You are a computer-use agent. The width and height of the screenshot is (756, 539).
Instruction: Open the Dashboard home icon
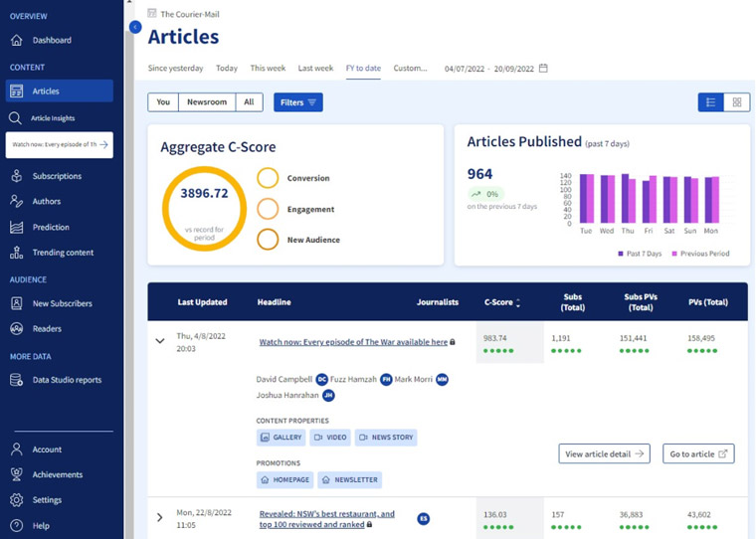(x=16, y=40)
